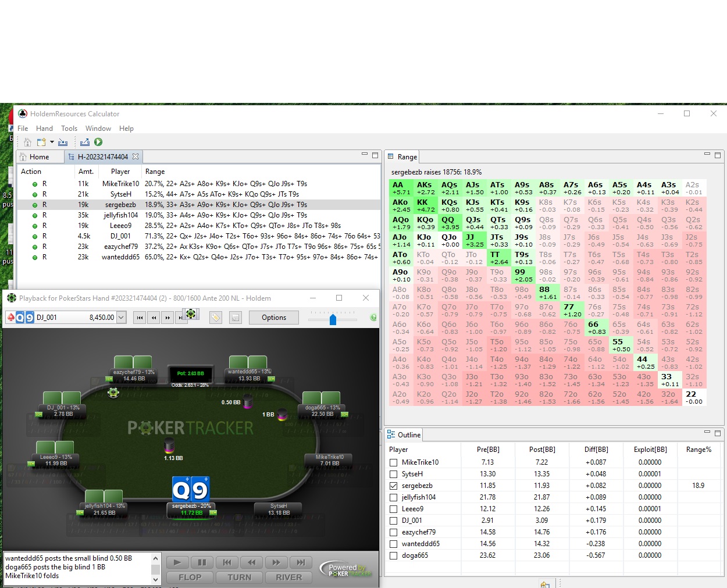Click the AA cell in the range grid
Image resolution: width=727 pixels, height=588 pixels.
click(x=401, y=188)
